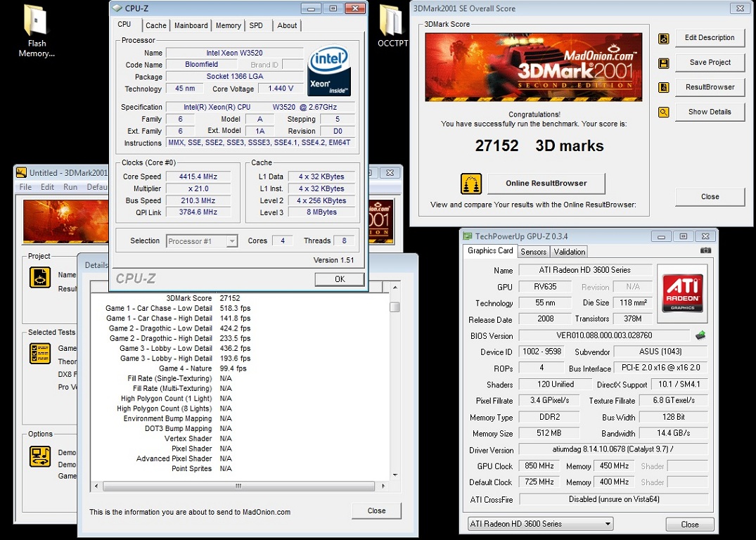This screenshot has width=756, height=540.
Task: Click the Save Project button
Action: point(710,62)
